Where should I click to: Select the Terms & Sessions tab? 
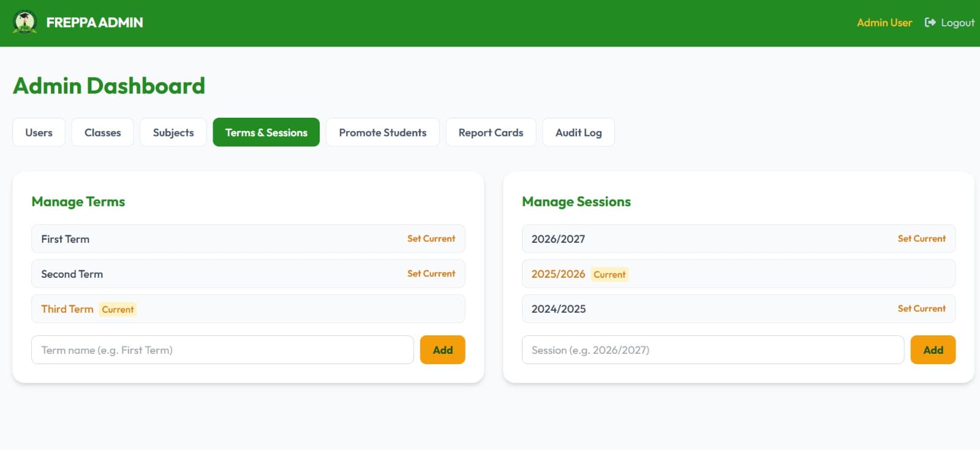click(x=266, y=132)
